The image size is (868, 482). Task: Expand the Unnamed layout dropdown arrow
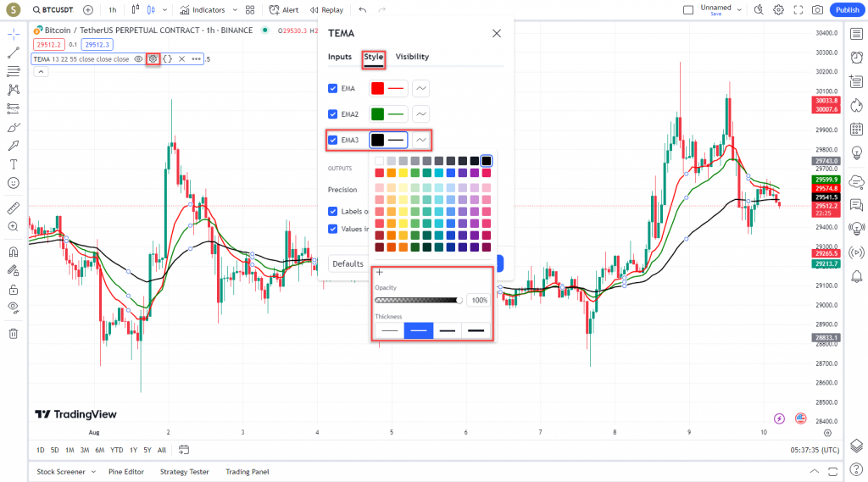[739, 10]
